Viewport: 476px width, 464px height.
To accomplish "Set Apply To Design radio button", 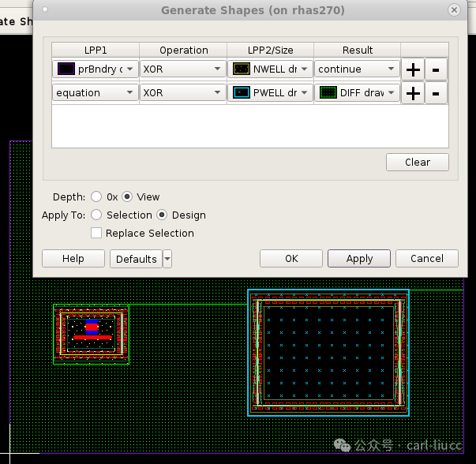I will click(162, 215).
